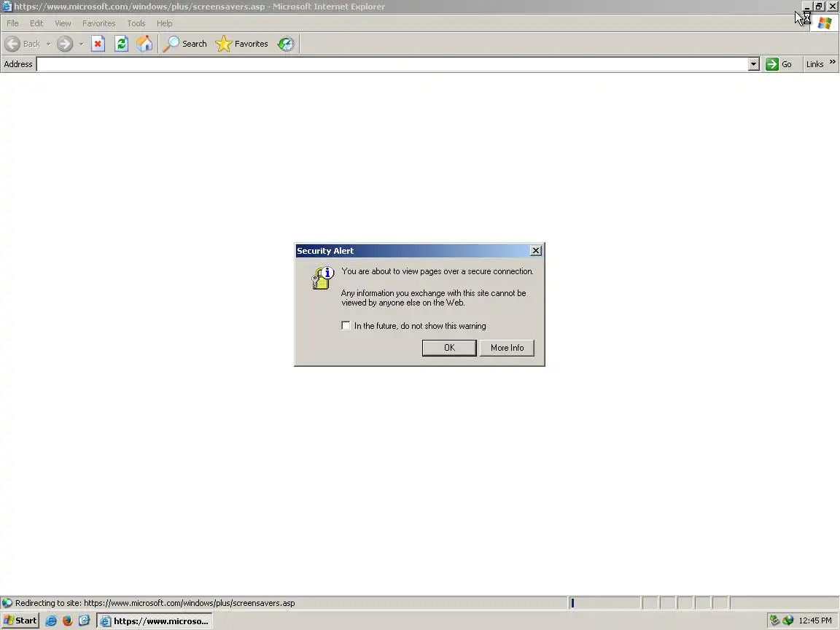Open the Forward button history dropdown arrow
Image resolution: width=840 pixels, height=630 pixels.
(82, 44)
